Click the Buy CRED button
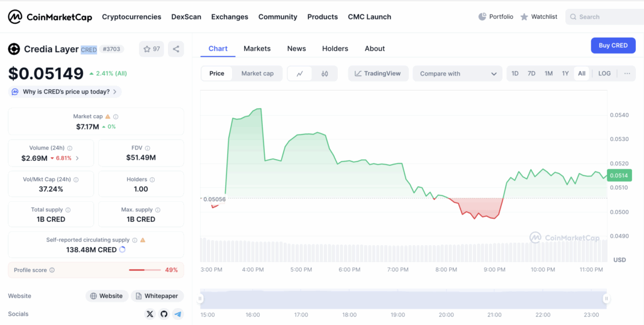The width and height of the screenshot is (644, 325). coord(613,45)
